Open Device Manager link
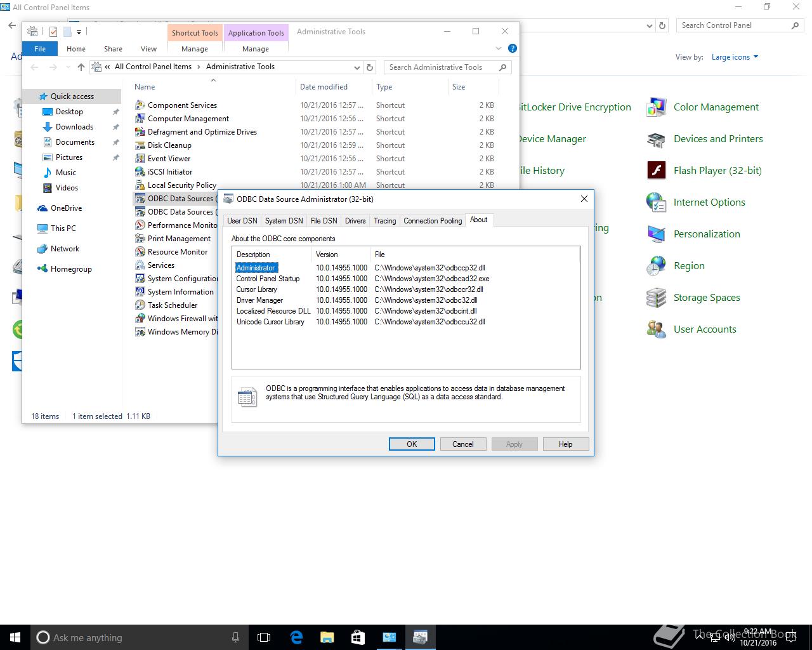Image resolution: width=812 pixels, height=650 pixels. pyautogui.click(x=553, y=139)
